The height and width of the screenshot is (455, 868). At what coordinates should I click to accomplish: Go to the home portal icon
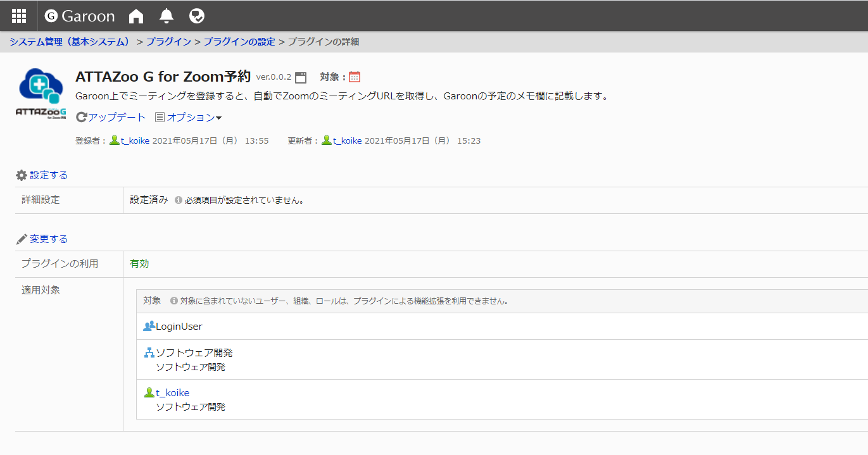[x=135, y=16]
